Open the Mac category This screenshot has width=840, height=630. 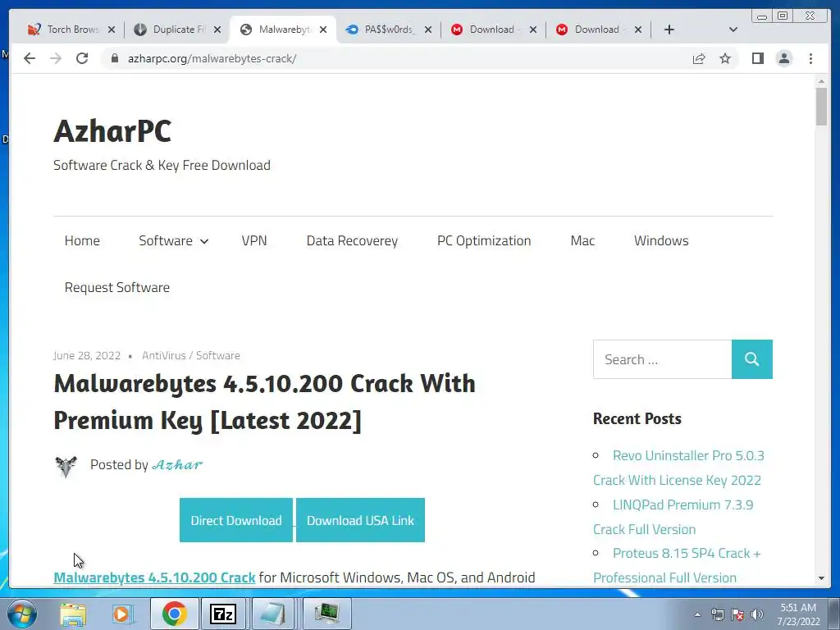point(582,240)
